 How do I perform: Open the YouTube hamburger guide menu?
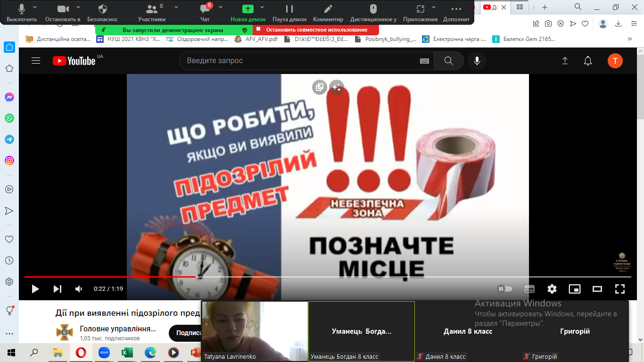coord(36,61)
